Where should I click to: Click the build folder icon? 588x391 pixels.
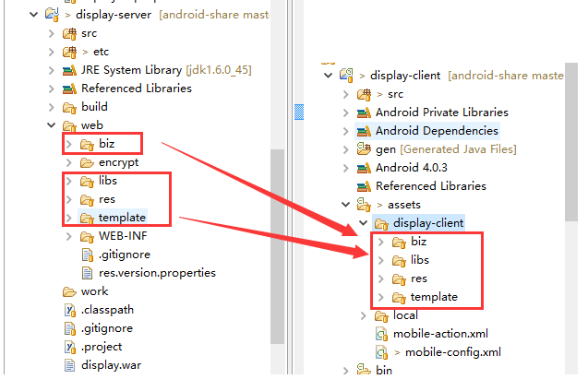[x=69, y=107]
